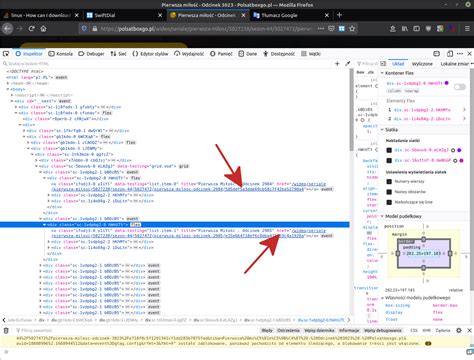Click the plus icon to add a new node
The width and height of the screenshot is (474, 360).
coord(337,63)
